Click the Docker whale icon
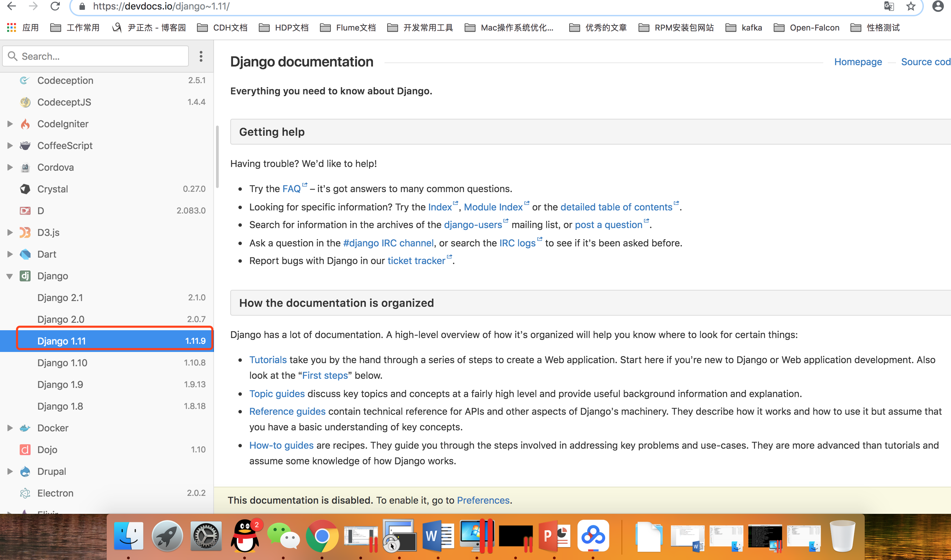Image resolution: width=951 pixels, height=560 pixels. coord(25,428)
